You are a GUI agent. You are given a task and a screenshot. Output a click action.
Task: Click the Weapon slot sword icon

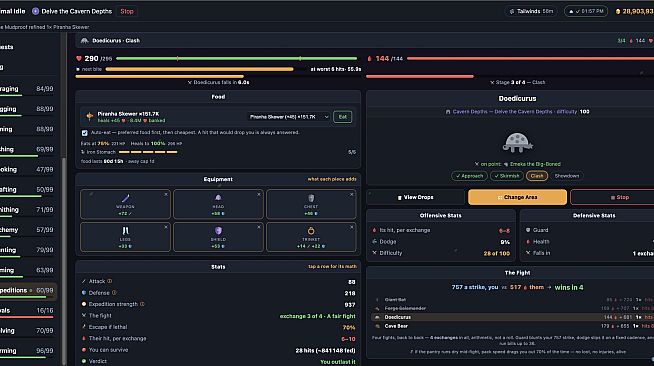coord(125,198)
